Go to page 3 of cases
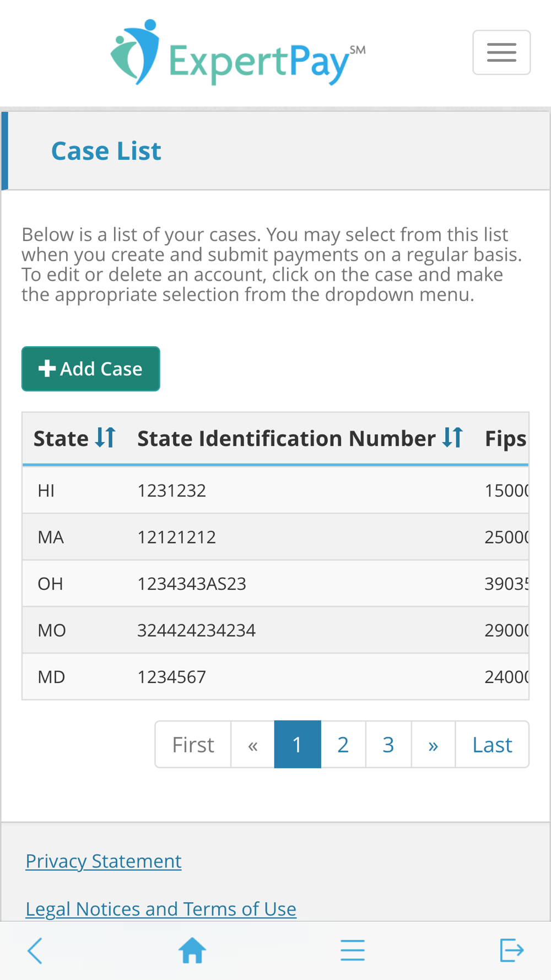The width and height of the screenshot is (551, 980). pos(388,745)
